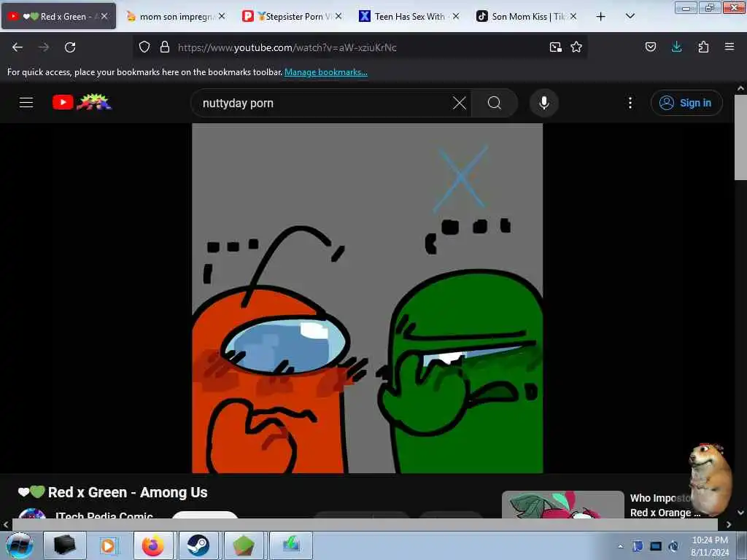Open the Firefox extensions menu
The image size is (747, 560).
click(x=703, y=47)
